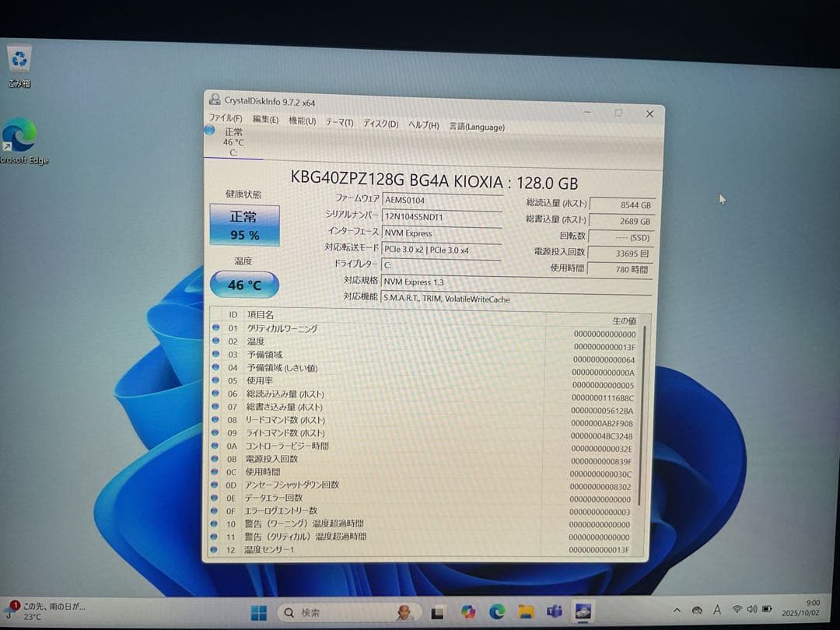The image size is (840, 630).
Task: Open clock showing 9:00 2025/10/02
Action: coord(801,608)
